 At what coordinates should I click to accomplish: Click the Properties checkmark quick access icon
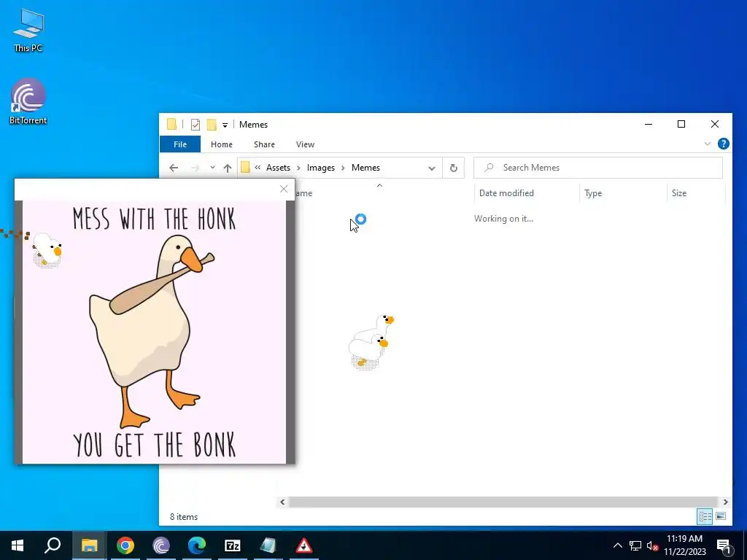pos(196,125)
